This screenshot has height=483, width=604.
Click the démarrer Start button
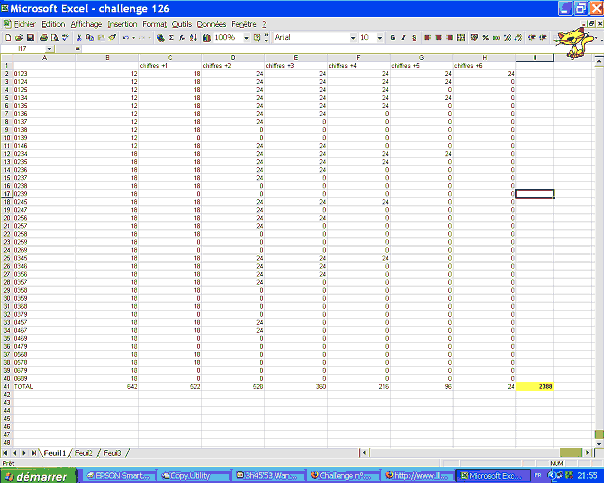tap(35, 476)
